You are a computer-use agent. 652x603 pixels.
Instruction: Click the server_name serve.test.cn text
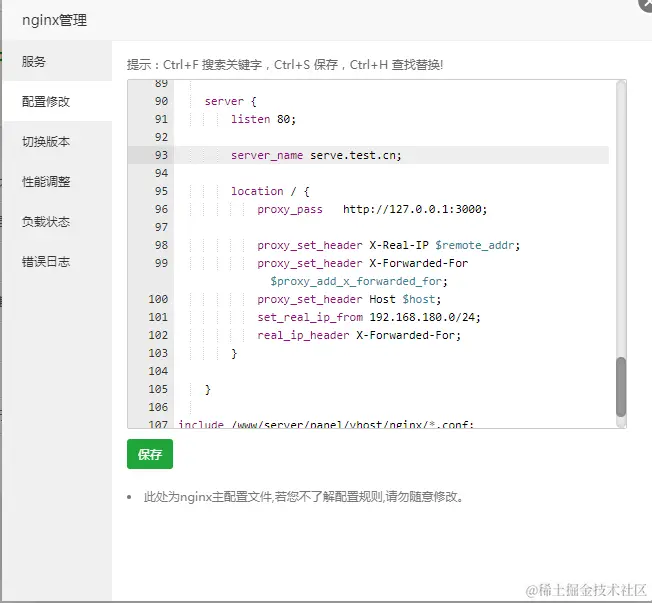[x=316, y=155]
